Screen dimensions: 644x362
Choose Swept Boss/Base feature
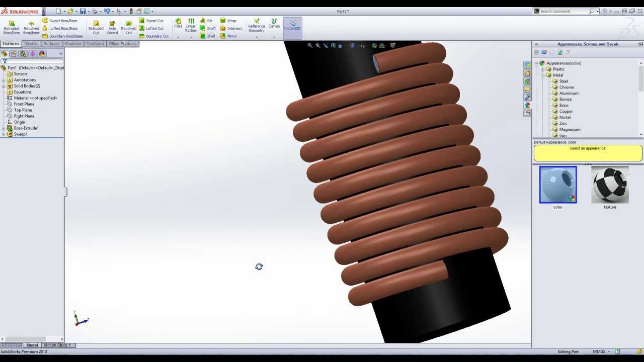click(60, 21)
